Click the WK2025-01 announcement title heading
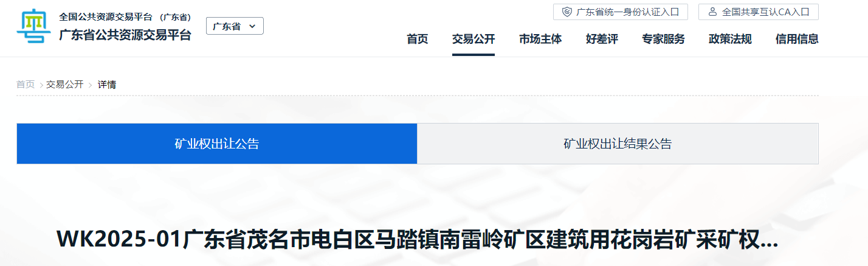The image size is (868, 266). tap(417, 239)
